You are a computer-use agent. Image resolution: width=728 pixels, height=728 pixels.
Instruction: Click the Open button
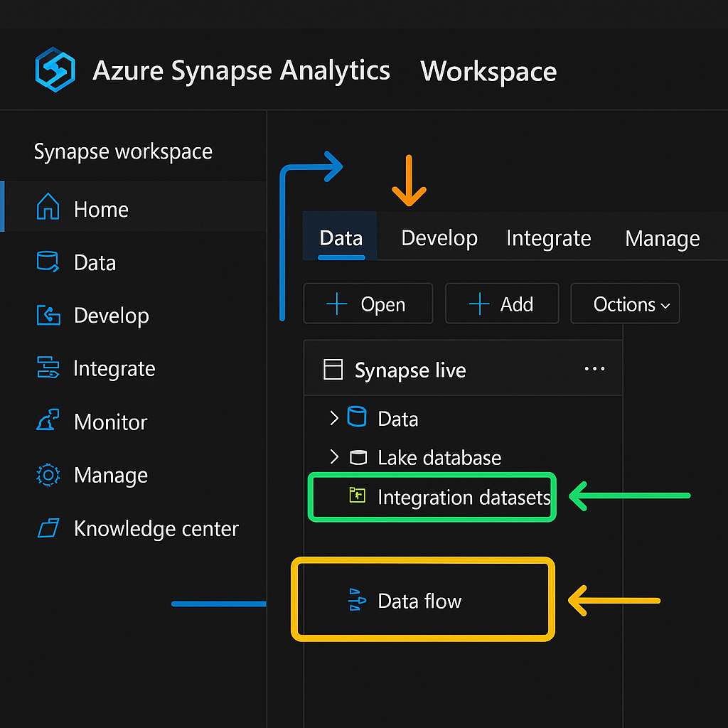[x=368, y=304]
